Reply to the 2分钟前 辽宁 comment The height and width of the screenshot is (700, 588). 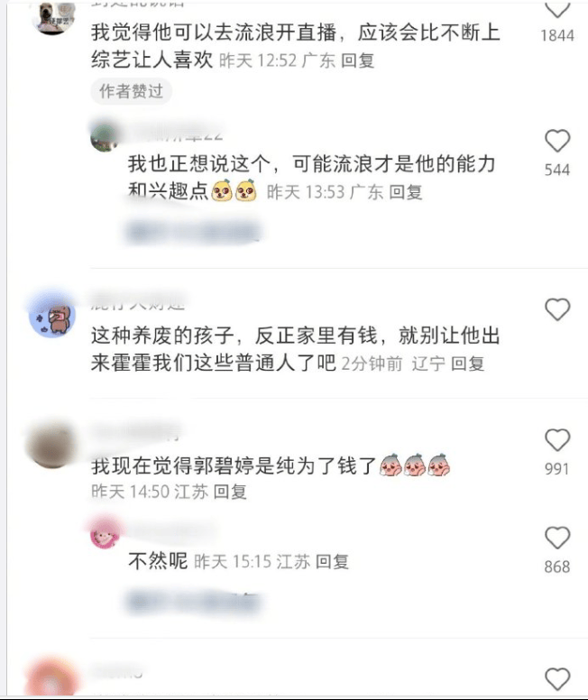tap(467, 364)
